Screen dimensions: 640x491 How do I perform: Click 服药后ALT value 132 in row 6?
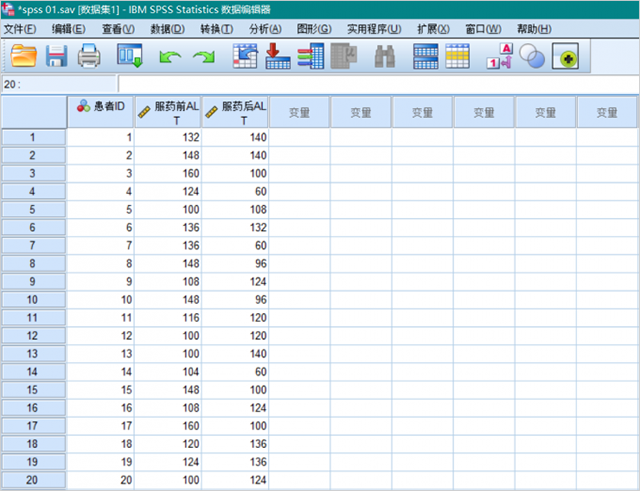(235, 227)
